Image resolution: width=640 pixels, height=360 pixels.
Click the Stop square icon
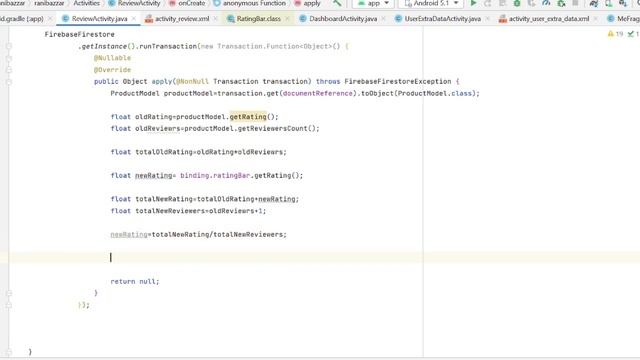point(576,3)
